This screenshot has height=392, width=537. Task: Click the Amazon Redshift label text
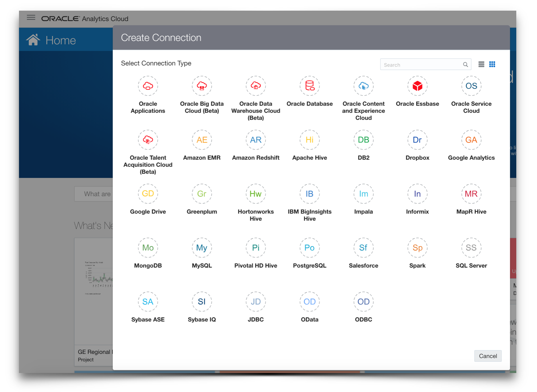click(x=256, y=158)
